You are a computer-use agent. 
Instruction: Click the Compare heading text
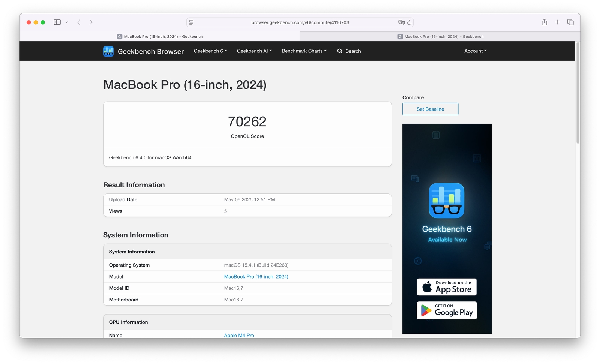pos(413,97)
